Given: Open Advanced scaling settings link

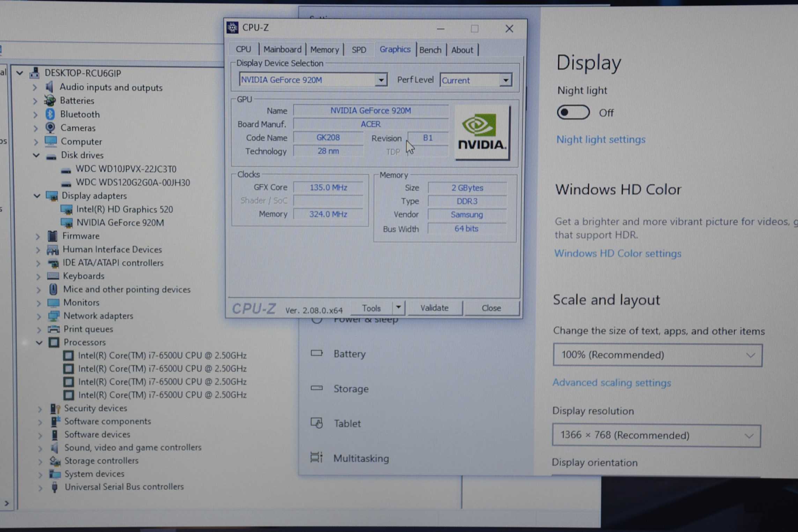Looking at the screenshot, I should 611,383.
